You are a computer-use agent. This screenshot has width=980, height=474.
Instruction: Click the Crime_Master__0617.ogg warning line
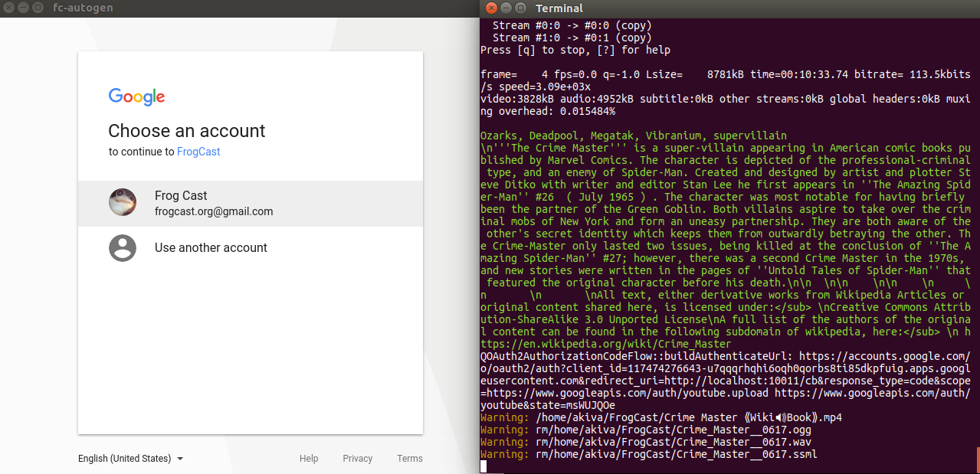[646, 430]
